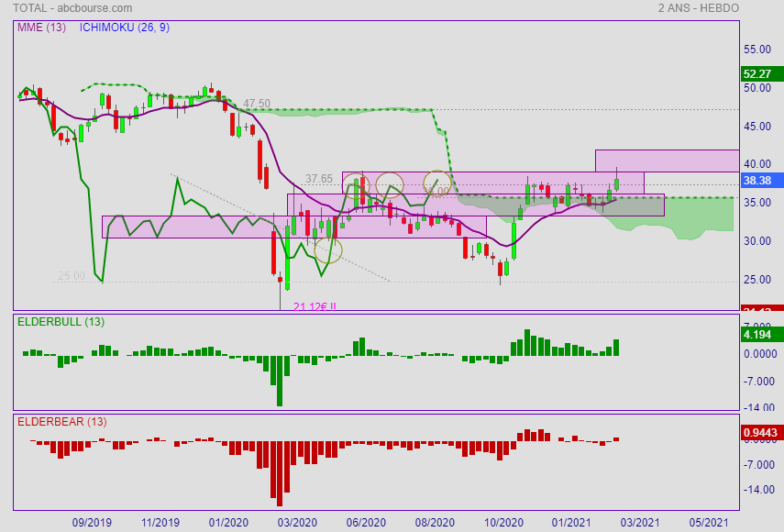Click the magenta 21.12€ low annotation
This screenshot has height=532, width=784.
315,306
